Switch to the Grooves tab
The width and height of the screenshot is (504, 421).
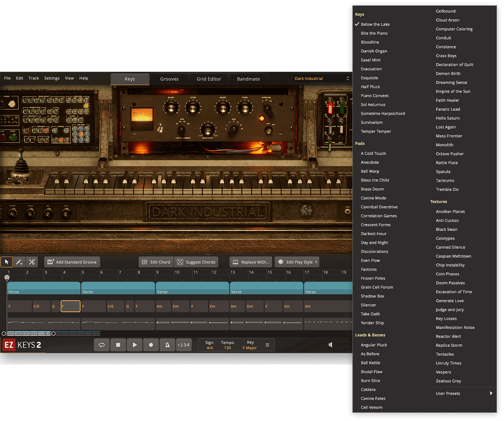pos(169,79)
